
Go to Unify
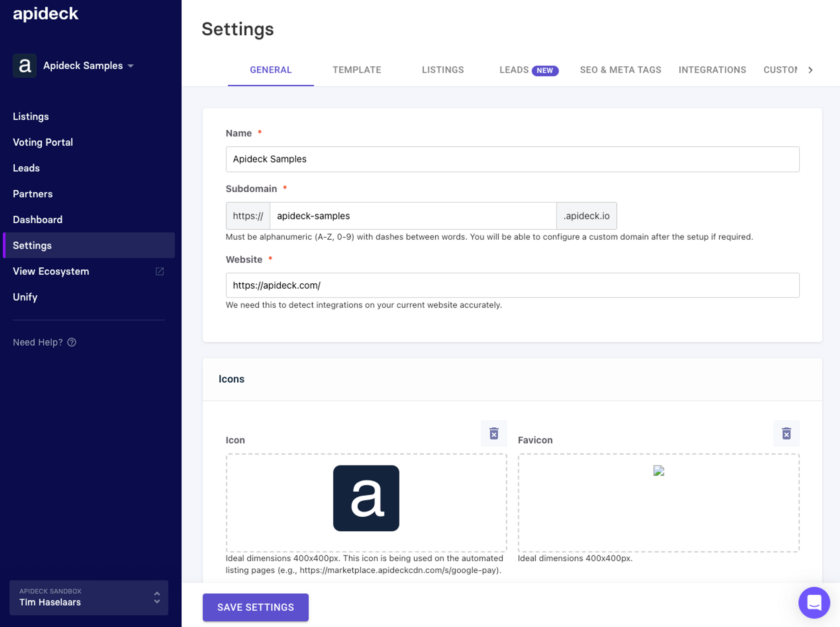[x=25, y=297]
